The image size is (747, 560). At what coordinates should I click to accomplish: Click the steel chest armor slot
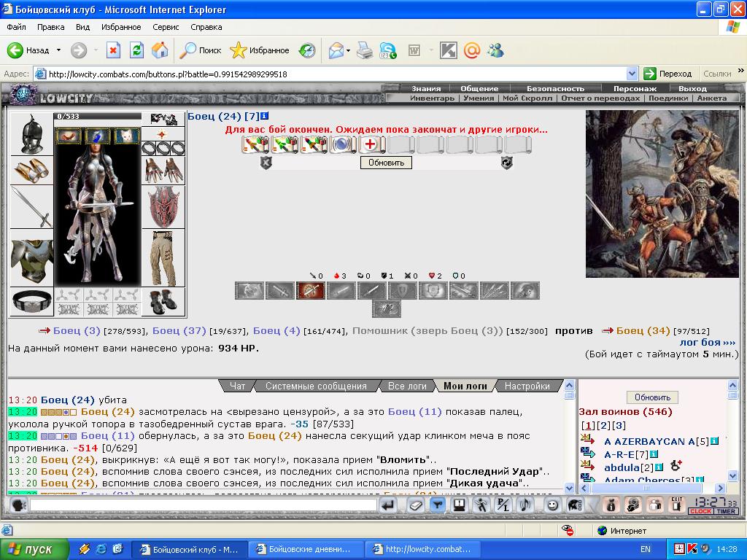pyautogui.click(x=31, y=259)
